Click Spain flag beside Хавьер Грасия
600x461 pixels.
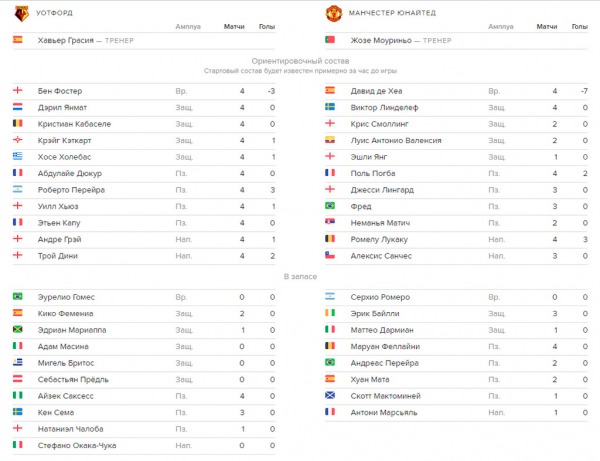click(18, 39)
